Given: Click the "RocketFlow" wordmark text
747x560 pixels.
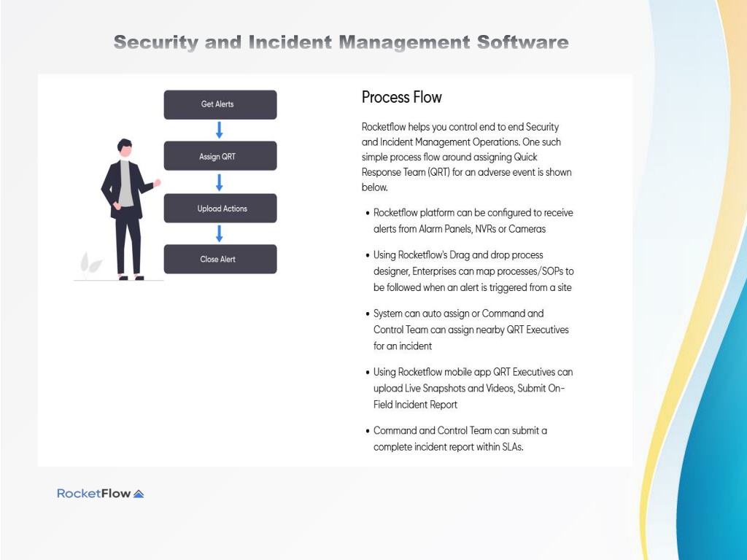Looking at the screenshot, I should [94, 494].
